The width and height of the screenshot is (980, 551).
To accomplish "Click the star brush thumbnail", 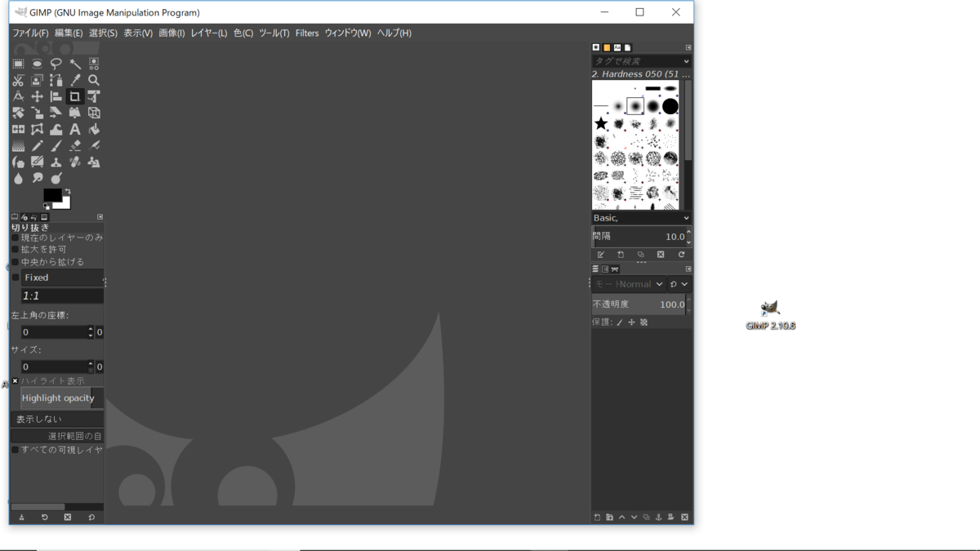I will tap(601, 123).
